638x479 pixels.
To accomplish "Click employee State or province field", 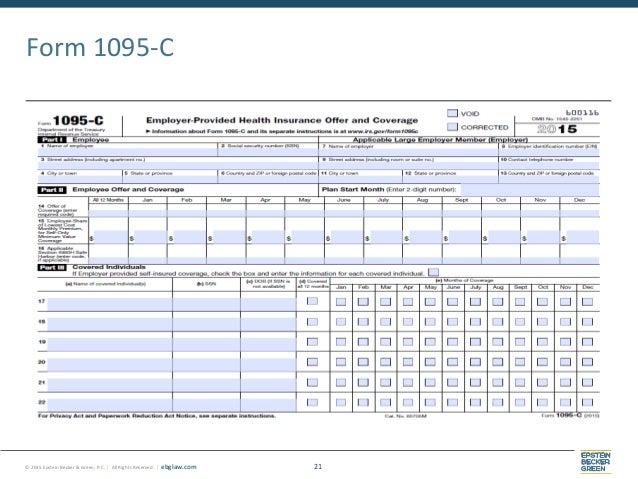I will tap(170, 179).
